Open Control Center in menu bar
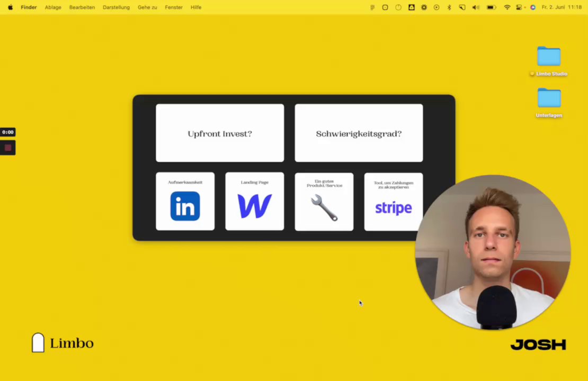The height and width of the screenshot is (381, 588). pyautogui.click(x=519, y=7)
